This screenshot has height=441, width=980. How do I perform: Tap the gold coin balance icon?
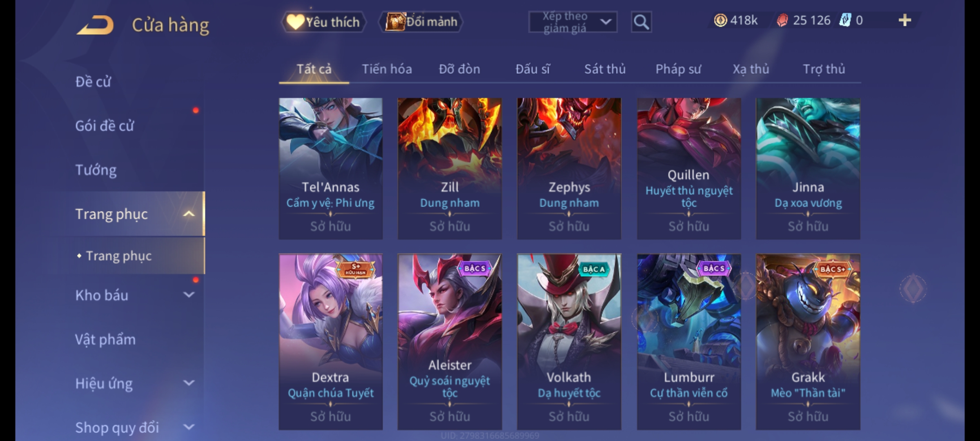[x=720, y=20]
